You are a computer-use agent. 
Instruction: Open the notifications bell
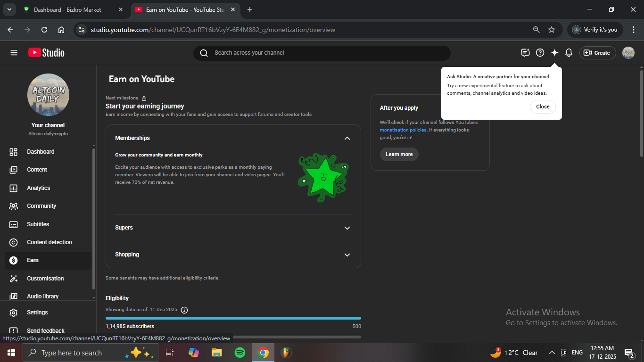pos(569,53)
